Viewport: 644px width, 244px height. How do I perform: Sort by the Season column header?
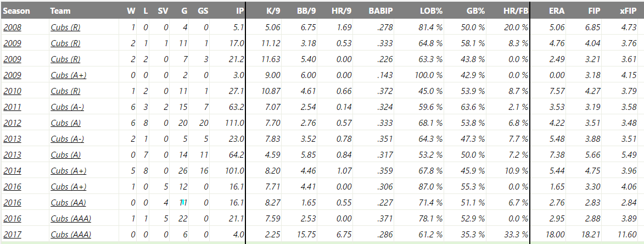click(16, 10)
